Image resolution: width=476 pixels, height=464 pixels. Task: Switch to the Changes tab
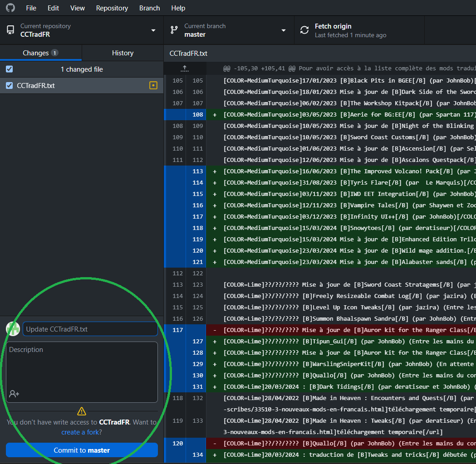click(41, 53)
